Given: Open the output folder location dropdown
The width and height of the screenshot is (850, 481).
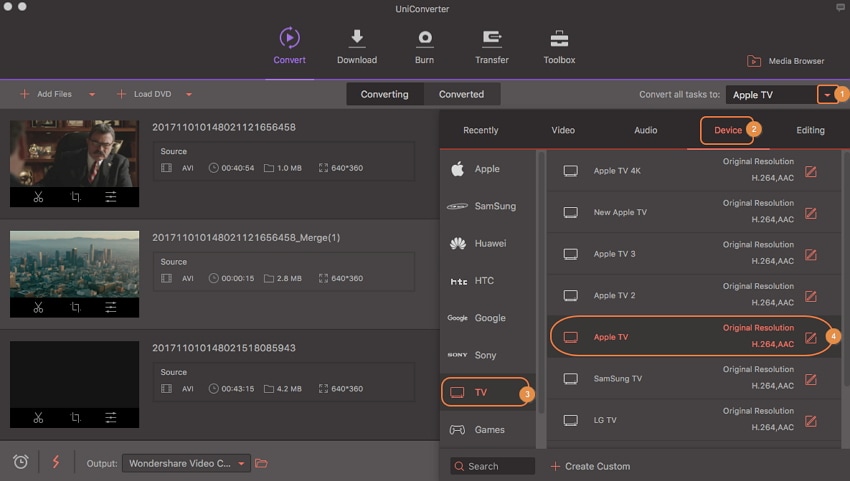Looking at the screenshot, I should (x=242, y=464).
